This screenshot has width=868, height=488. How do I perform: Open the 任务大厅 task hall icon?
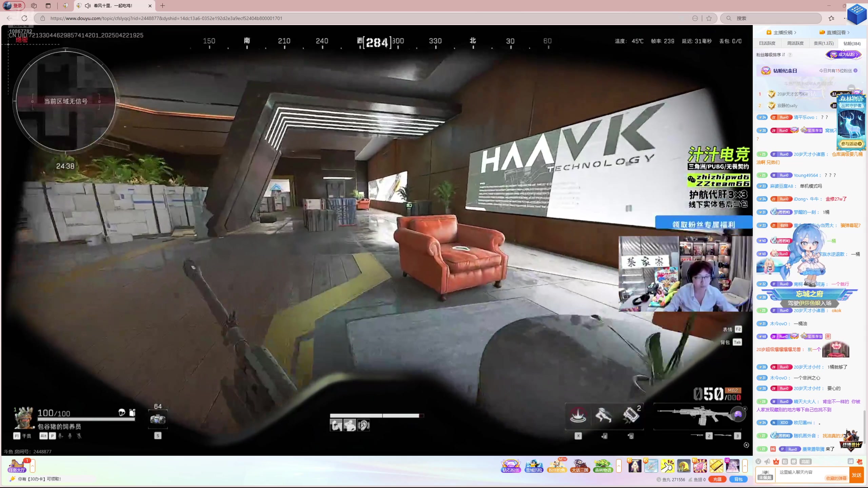click(x=17, y=466)
